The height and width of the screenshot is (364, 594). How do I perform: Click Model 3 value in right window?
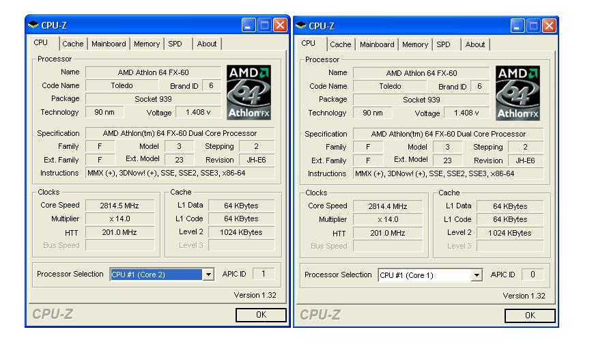coord(447,147)
